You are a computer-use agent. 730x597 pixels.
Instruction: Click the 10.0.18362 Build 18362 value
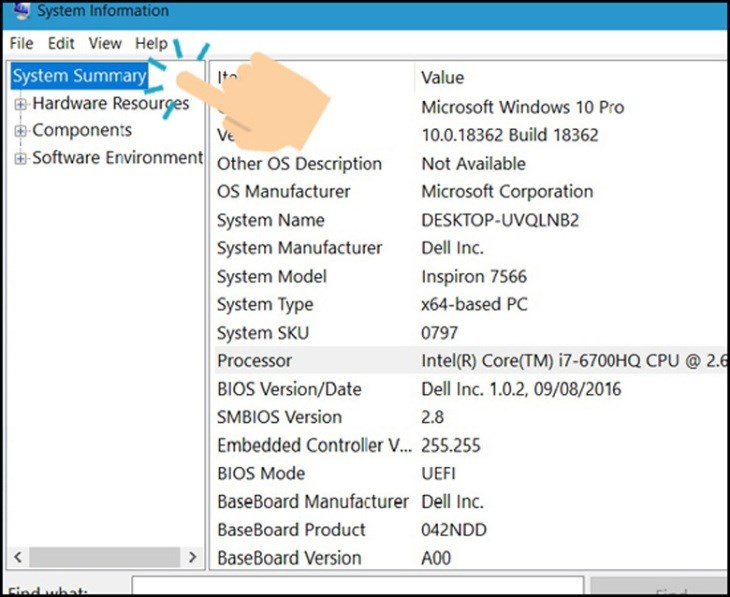click(510, 135)
